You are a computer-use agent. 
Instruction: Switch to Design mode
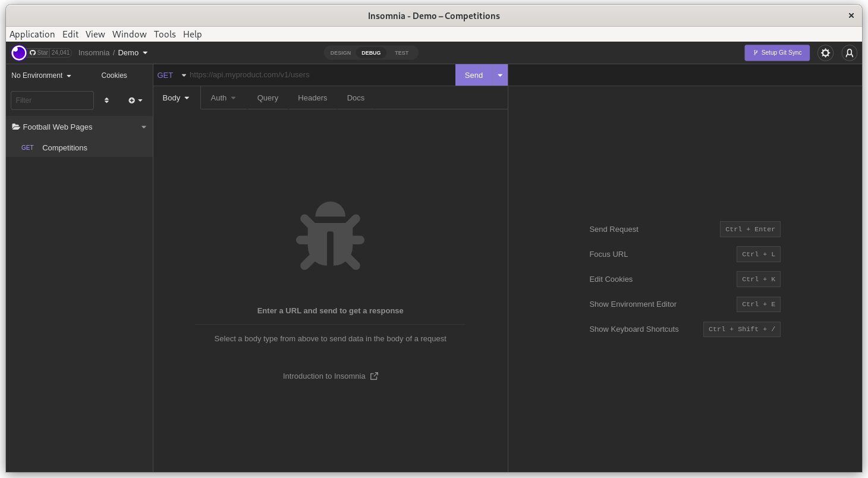(x=341, y=53)
